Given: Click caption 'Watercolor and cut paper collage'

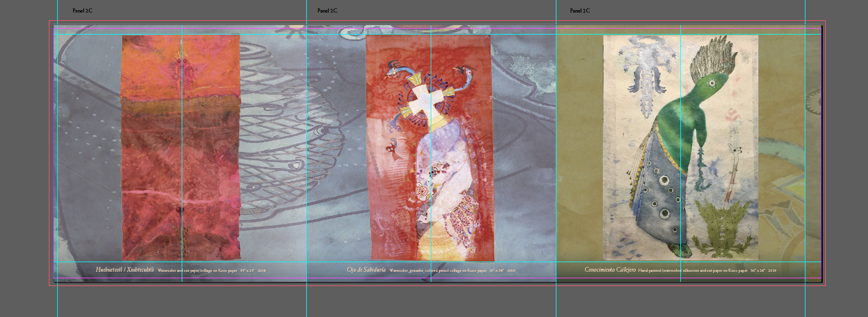Looking at the screenshot, I should pyautogui.click(x=197, y=271).
